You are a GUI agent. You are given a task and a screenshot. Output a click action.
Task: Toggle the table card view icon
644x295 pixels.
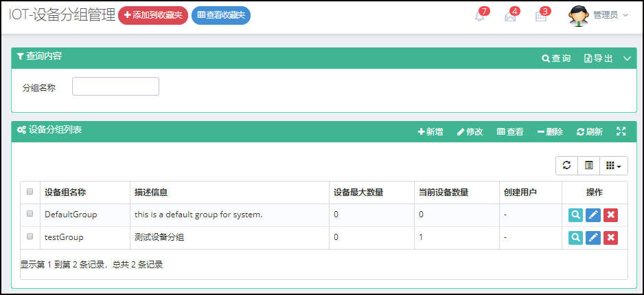pyautogui.click(x=588, y=165)
